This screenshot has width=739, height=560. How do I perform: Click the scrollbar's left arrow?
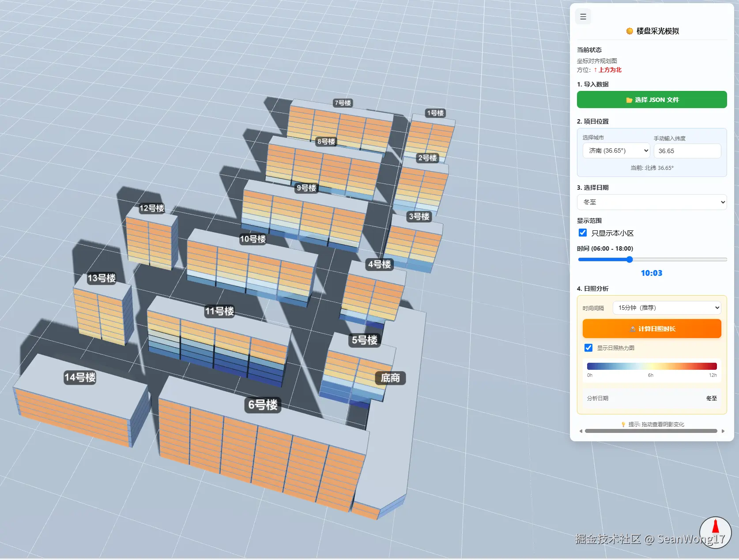point(581,431)
